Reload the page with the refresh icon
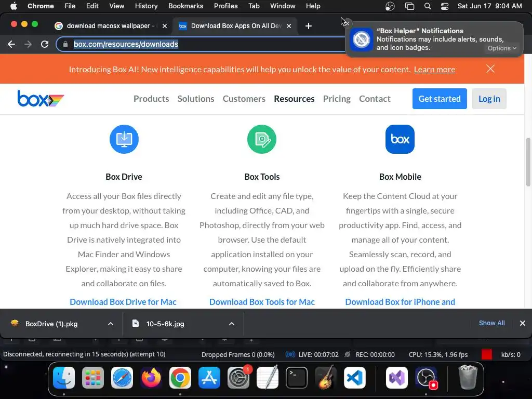Screen dimensions: 532x399 tap(45, 44)
